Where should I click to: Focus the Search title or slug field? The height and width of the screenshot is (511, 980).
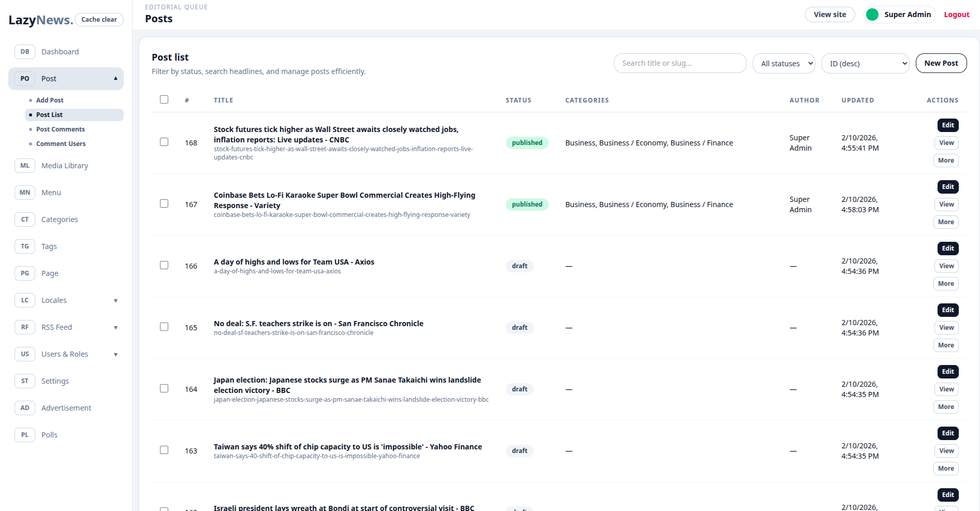click(680, 63)
